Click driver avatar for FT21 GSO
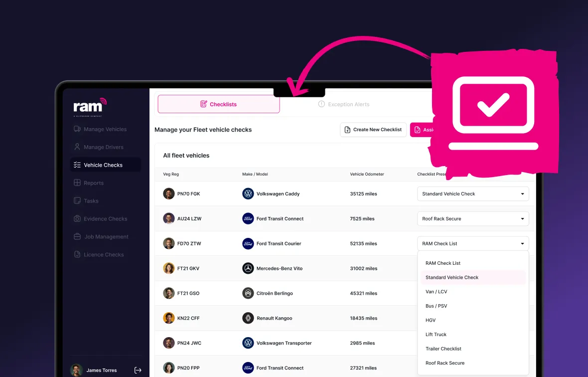Screen dimensions: 588x377 click(169, 293)
